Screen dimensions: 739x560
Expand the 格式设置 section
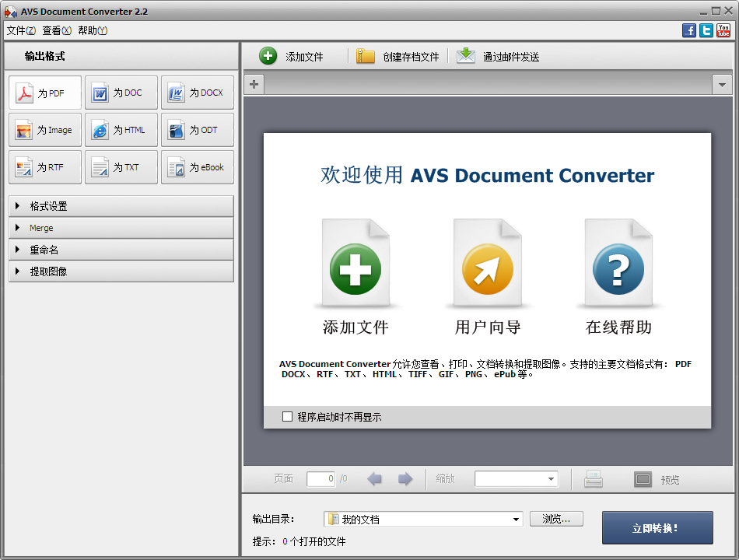tap(121, 206)
